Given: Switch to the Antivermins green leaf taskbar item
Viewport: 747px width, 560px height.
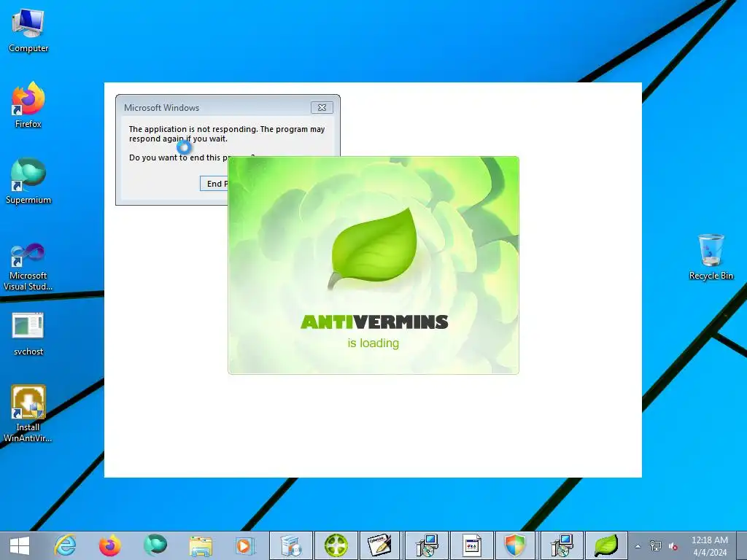Looking at the screenshot, I should point(606,545).
